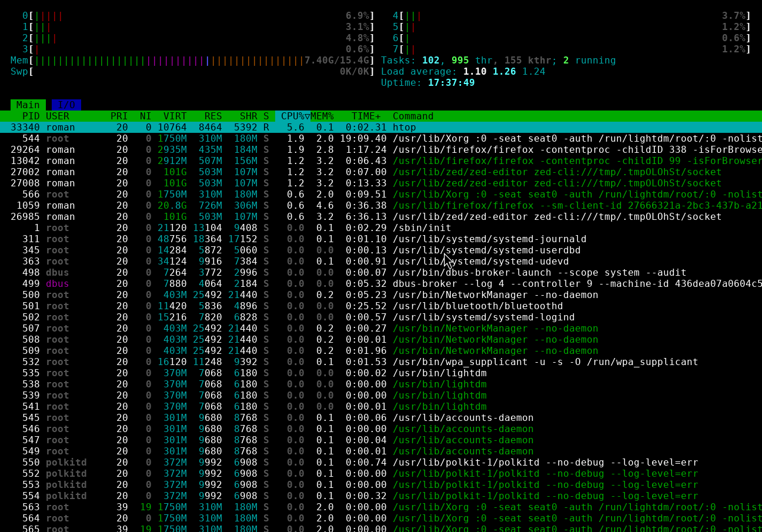The height and width of the screenshot is (532, 762).
Task: Sort processes by the PID column header
Action: (x=31, y=116)
